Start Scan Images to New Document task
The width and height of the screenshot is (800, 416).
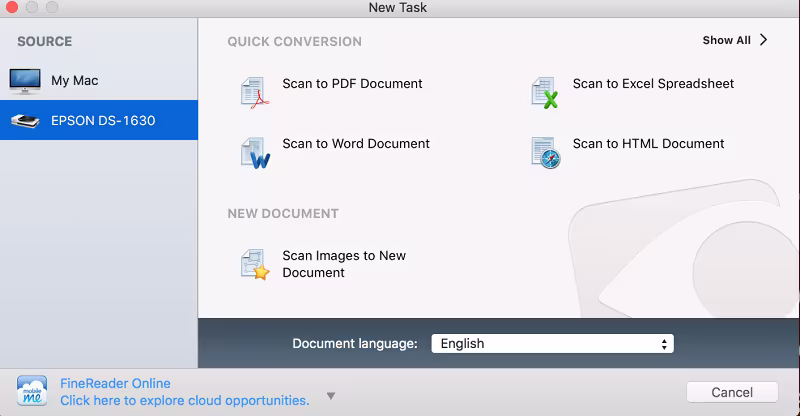[x=344, y=264]
